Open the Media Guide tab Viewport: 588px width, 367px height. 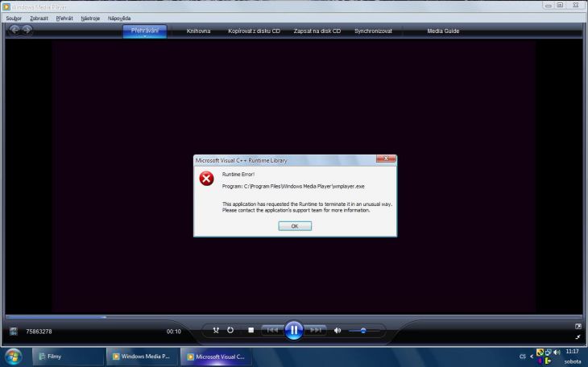coord(443,31)
